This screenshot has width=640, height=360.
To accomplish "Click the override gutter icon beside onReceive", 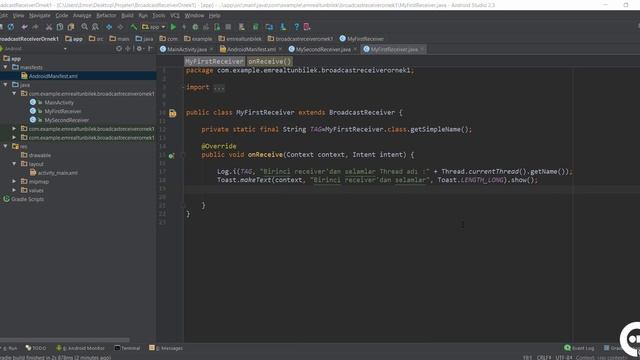I will (171, 156).
